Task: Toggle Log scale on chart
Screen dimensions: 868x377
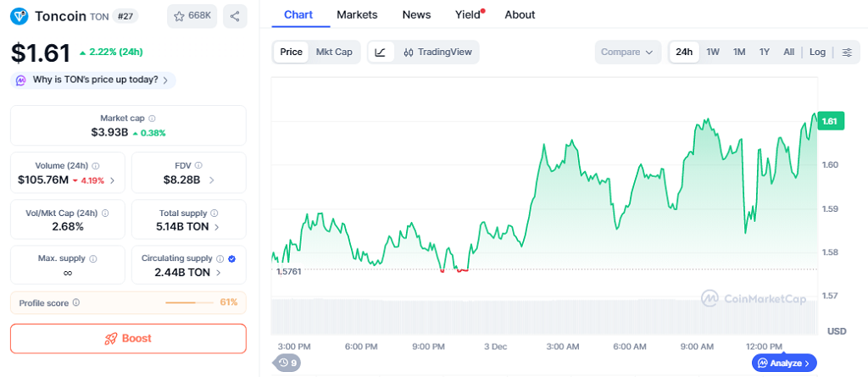Action: pyautogui.click(x=817, y=52)
